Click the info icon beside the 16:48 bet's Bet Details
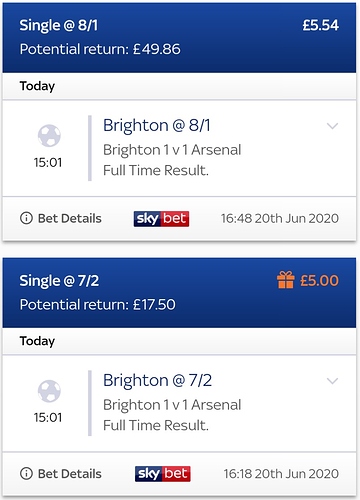 (26, 218)
